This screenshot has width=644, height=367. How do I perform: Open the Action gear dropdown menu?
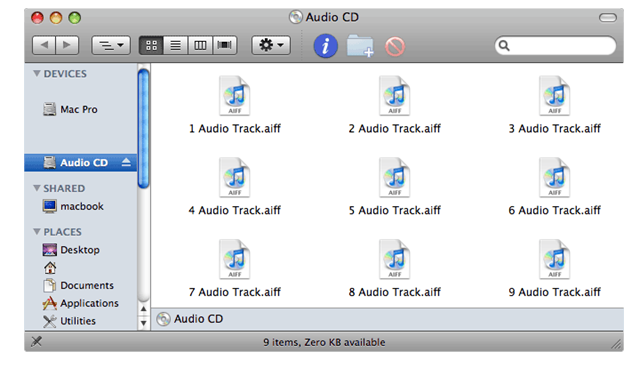click(x=271, y=45)
